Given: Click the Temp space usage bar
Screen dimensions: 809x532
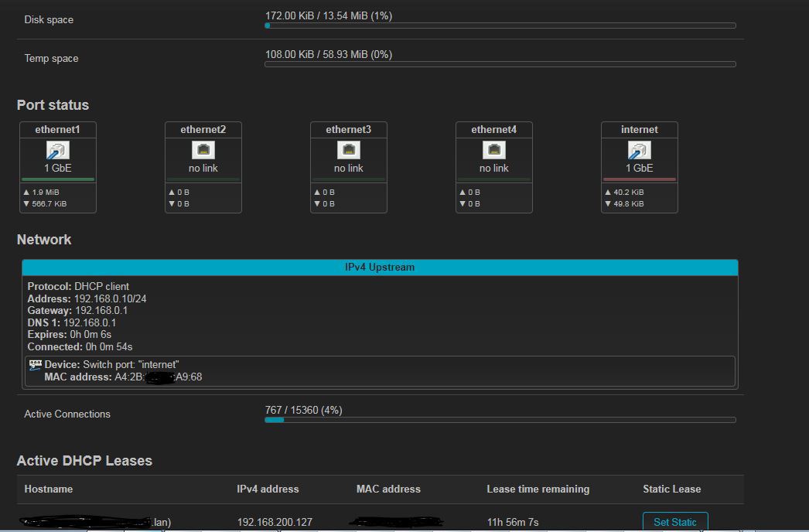Looking at the screenshot, I should (x=500, y=64).
